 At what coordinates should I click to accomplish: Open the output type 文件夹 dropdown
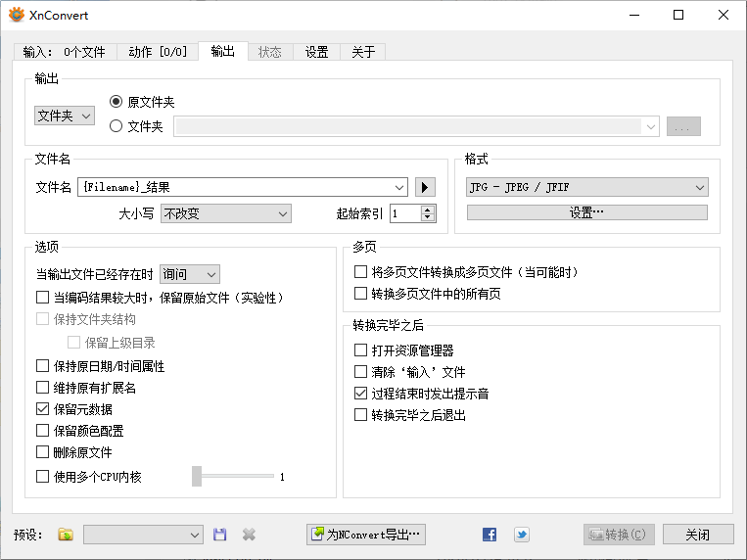point(65,116)
